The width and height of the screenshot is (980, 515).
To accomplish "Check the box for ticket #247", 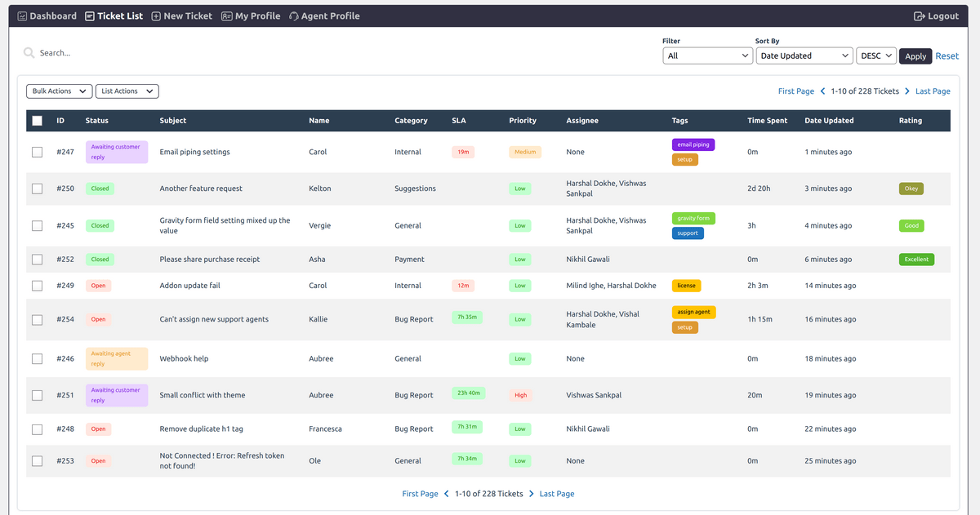I will pyautogui.click(x=37, y=152).
